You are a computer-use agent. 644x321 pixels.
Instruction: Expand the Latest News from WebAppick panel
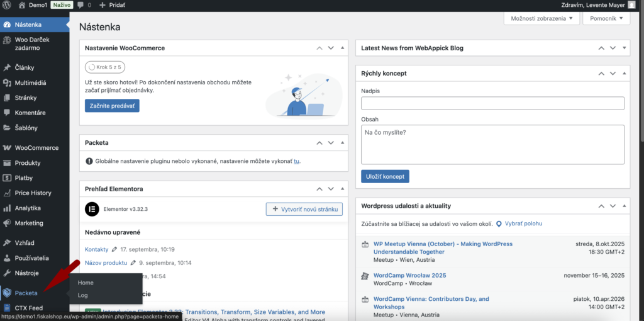624,48
